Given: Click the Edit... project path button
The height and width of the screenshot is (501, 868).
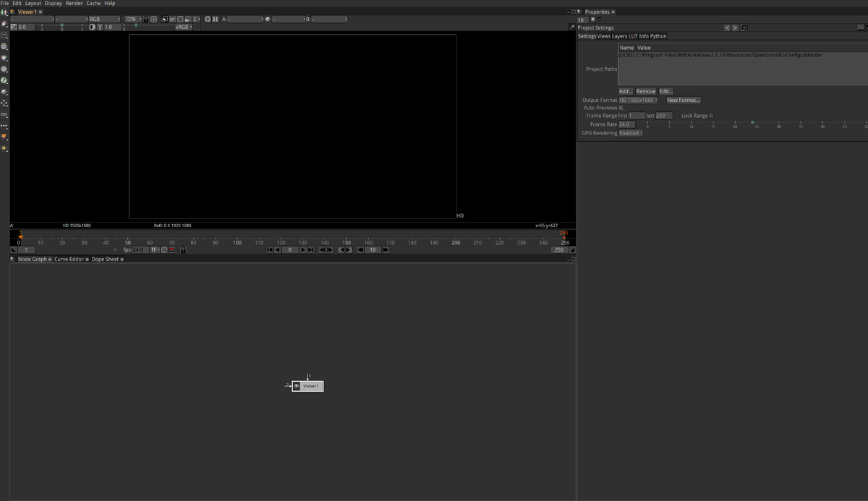Looking at the screenshot, I should [665, 91].
